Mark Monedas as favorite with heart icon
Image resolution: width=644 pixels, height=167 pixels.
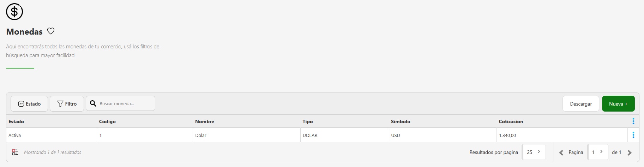click(51, 31)
